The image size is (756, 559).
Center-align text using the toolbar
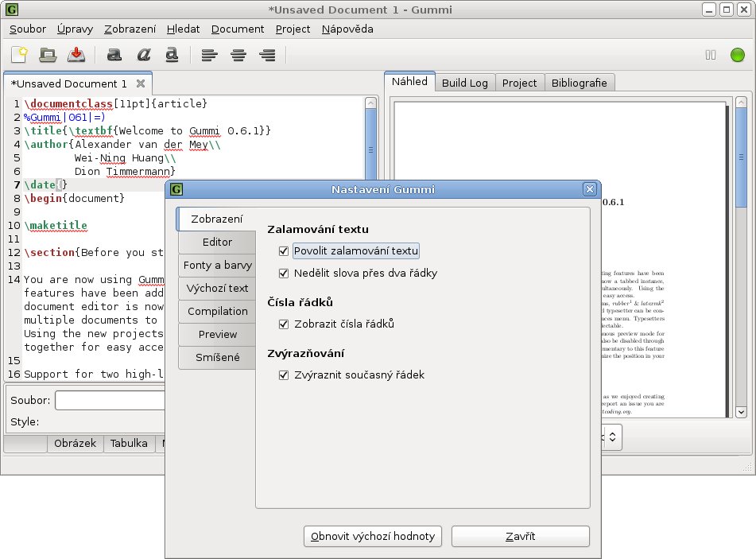pyautogui.click(x=238, y=55)
